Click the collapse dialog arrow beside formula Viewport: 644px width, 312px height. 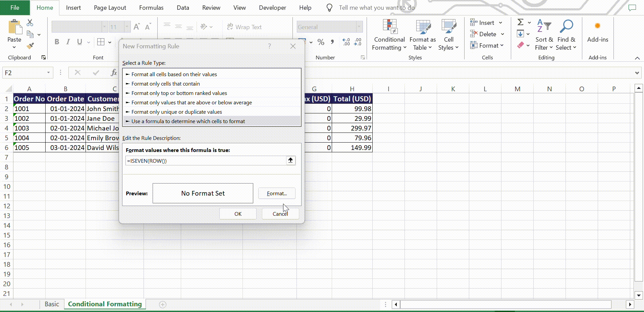(290, 161)
